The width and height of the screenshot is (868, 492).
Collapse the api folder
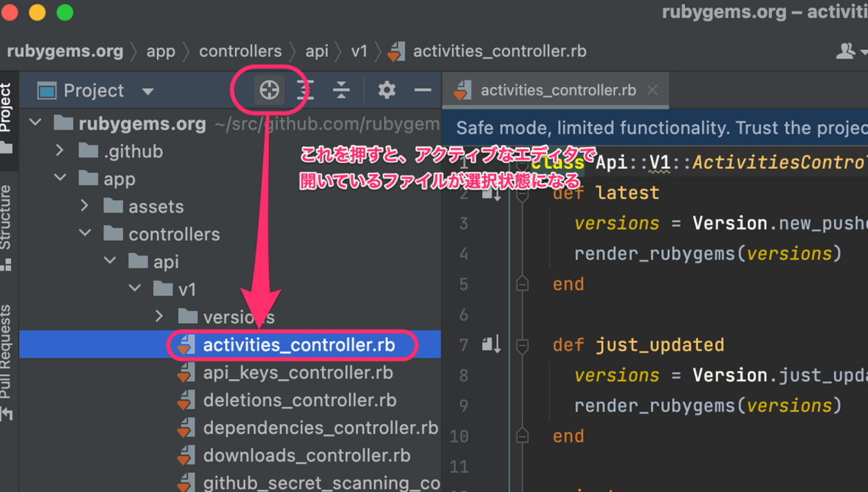click(110, 262)
